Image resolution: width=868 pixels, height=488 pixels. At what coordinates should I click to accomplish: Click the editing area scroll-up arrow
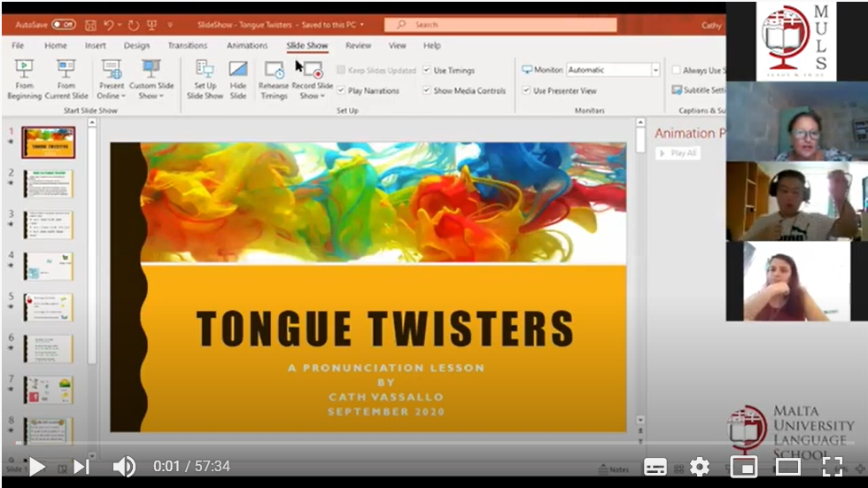[640, 122]
